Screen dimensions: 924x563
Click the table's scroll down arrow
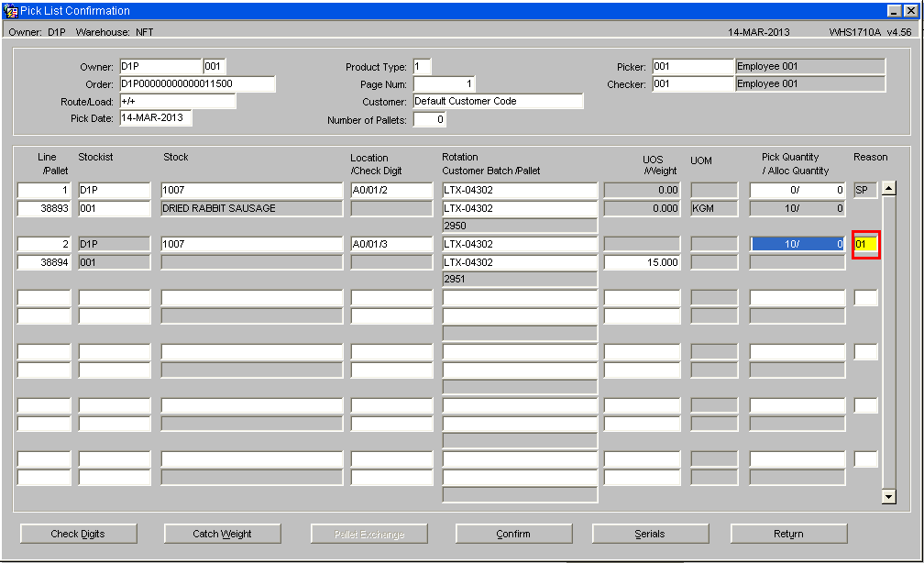pos(888,496)
